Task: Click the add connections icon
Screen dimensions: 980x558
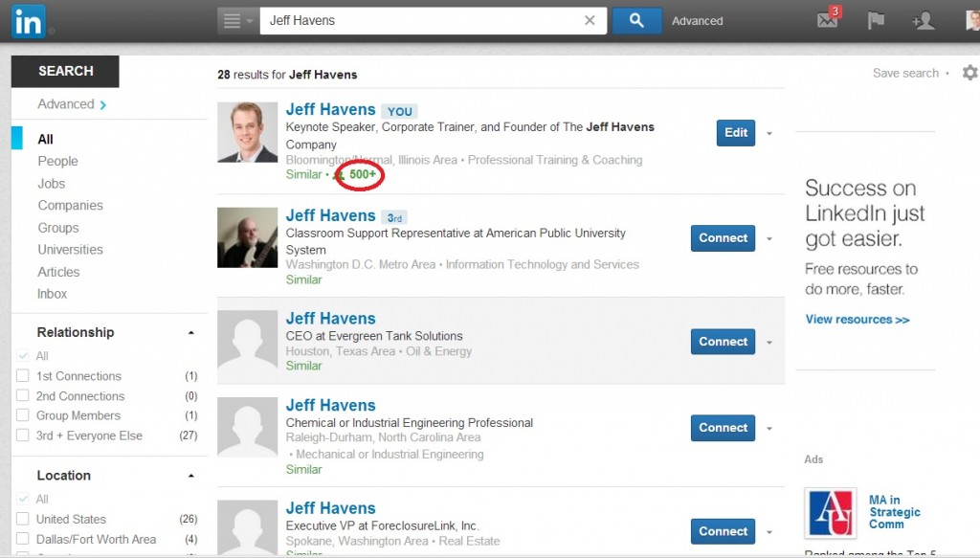Action: [x=923, y=20]
